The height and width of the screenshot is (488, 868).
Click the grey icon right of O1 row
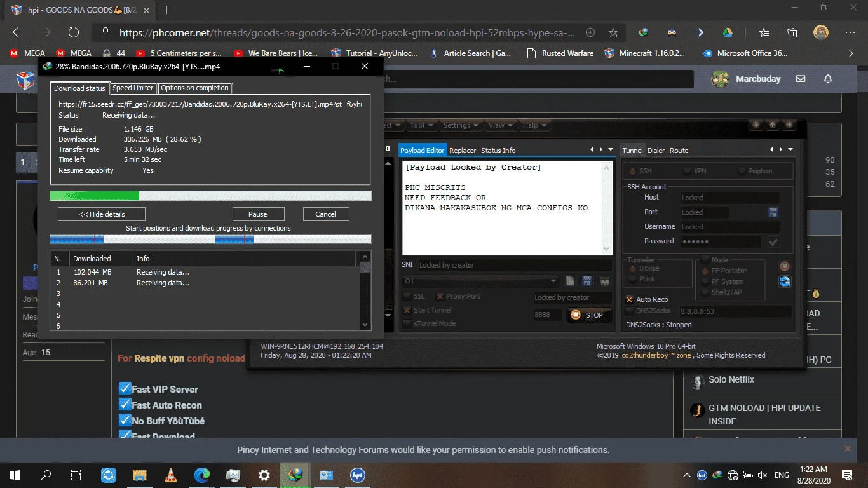605,281
